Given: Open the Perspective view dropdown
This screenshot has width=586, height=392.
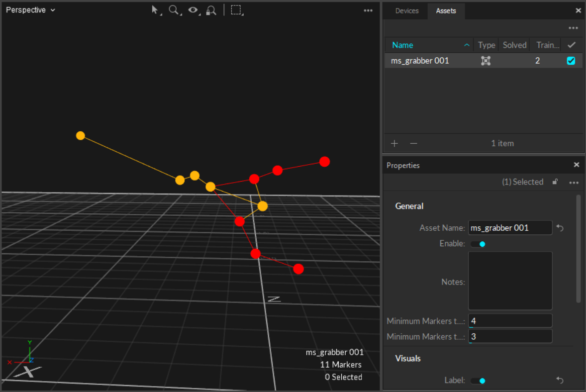Looking at the screenshot, I should (30, 10).
